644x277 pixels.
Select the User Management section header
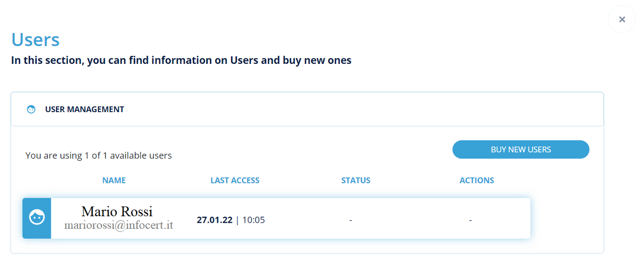[x=85, y=109]
